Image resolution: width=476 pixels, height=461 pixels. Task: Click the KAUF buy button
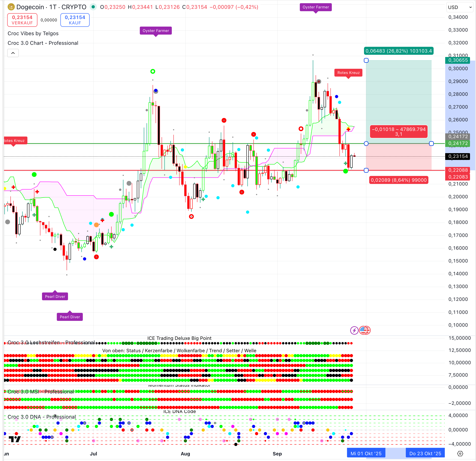coord(75,20)
